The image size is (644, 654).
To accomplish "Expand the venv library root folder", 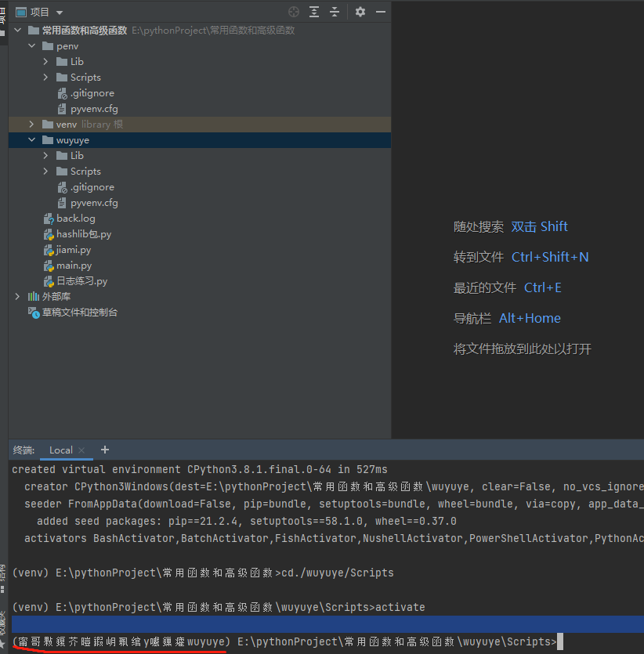I will click(x=31, y=125).
